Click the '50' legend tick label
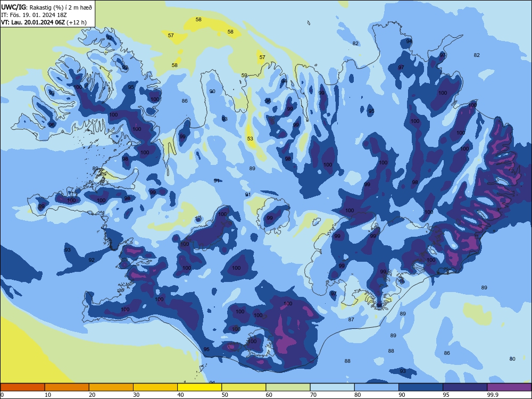532x399 pixels. click(225, 395)
